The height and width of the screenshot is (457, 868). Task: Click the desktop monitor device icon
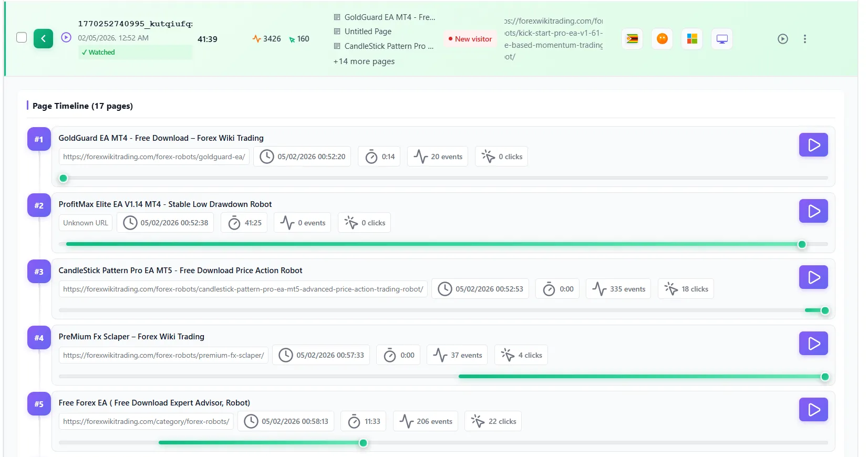tap(722, 39)
